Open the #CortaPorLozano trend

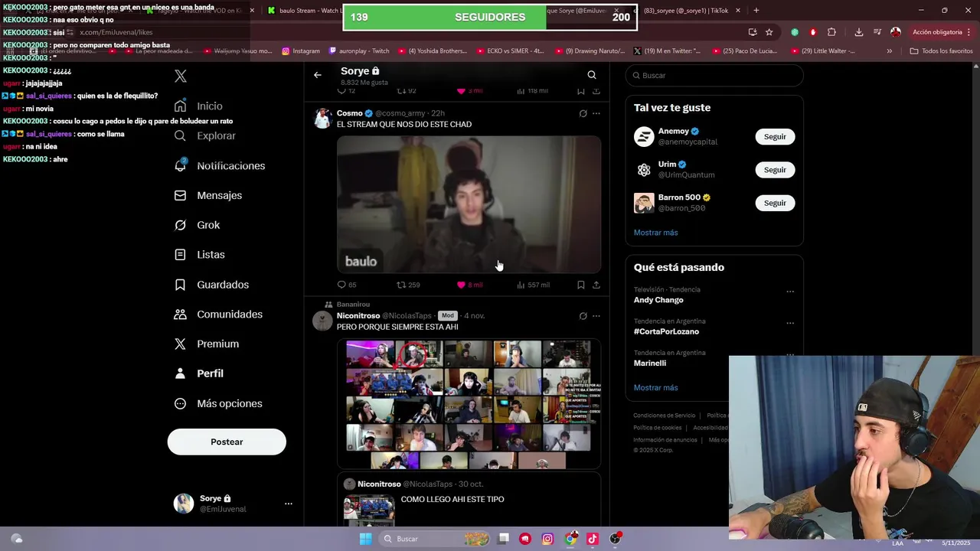click(x=666, y=331)
